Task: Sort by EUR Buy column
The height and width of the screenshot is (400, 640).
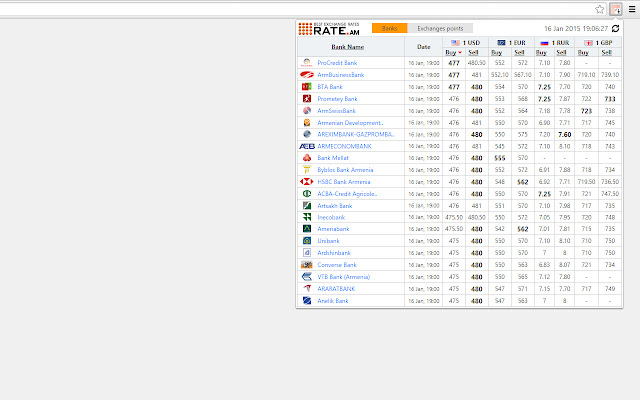Action: coord(496,52)
